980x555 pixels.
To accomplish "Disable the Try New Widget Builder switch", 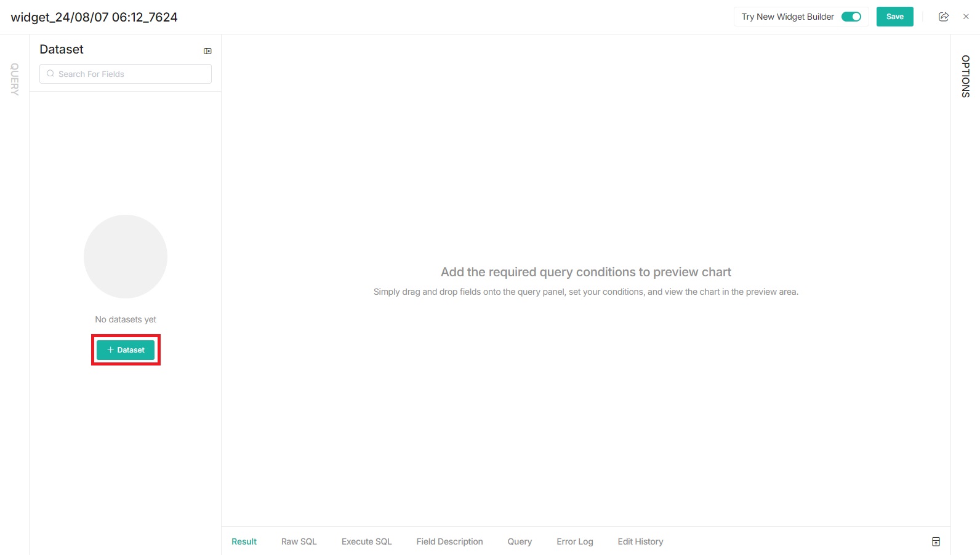I will [x=851, y=17].
